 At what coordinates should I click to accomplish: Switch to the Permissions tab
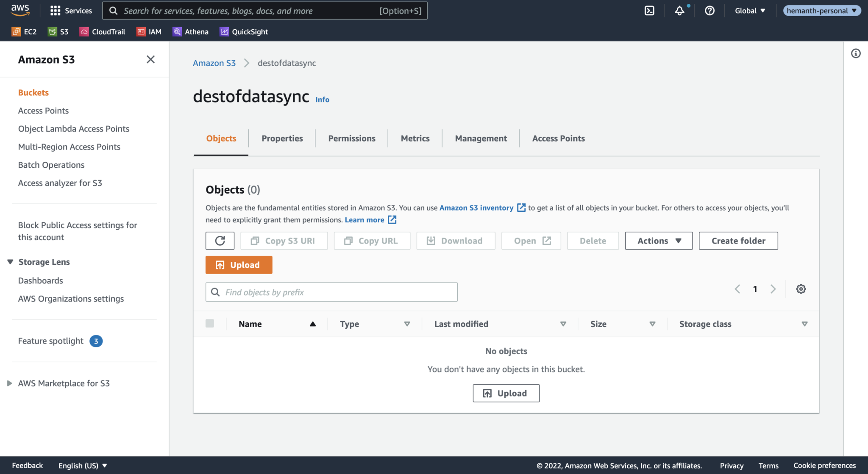coord(351,138)
